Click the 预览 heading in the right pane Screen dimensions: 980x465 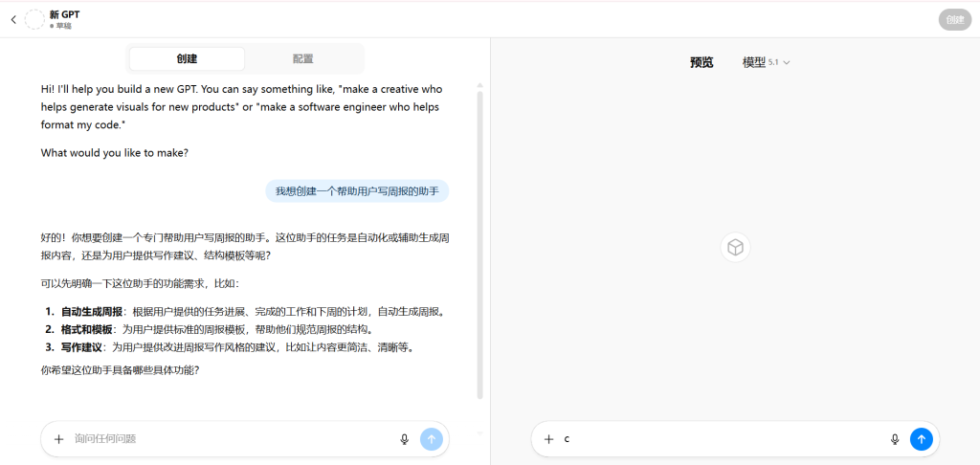click(x=702, y=62)
